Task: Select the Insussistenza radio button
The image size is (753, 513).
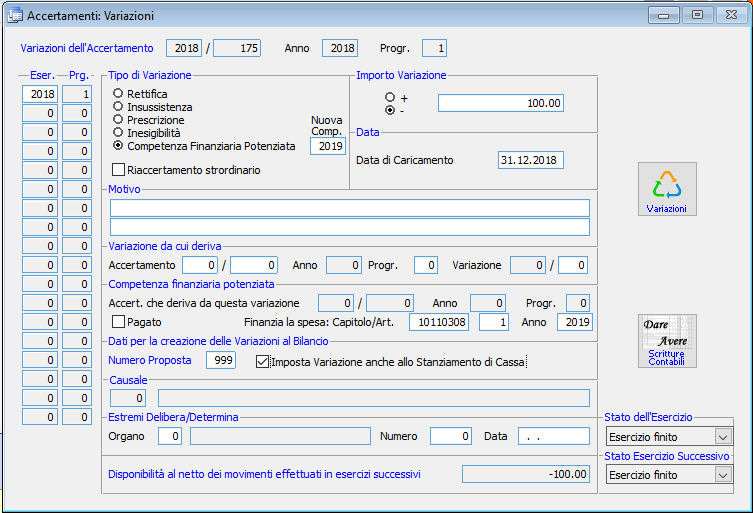Action: (x=118, y=106)
